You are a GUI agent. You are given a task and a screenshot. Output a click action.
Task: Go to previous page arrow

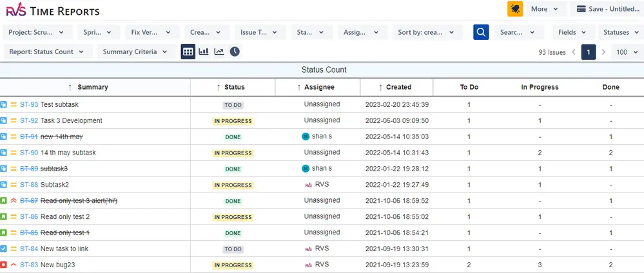[574, 52]
